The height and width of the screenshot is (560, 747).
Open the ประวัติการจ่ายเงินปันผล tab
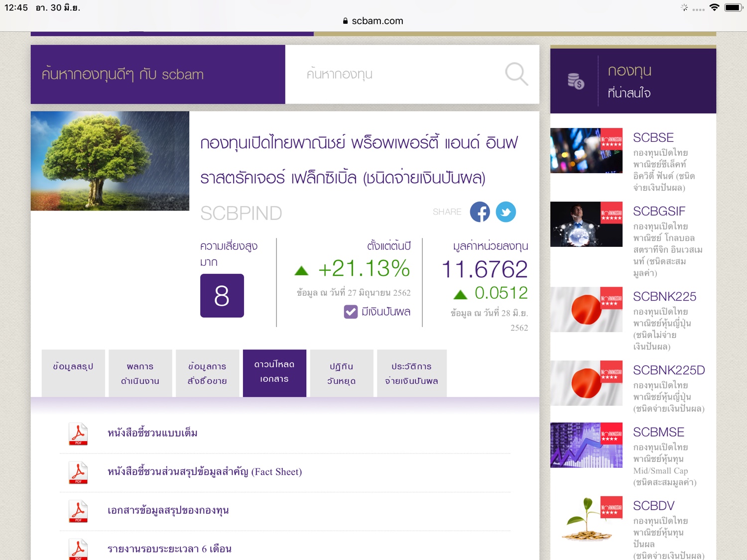tap(412, 373)
